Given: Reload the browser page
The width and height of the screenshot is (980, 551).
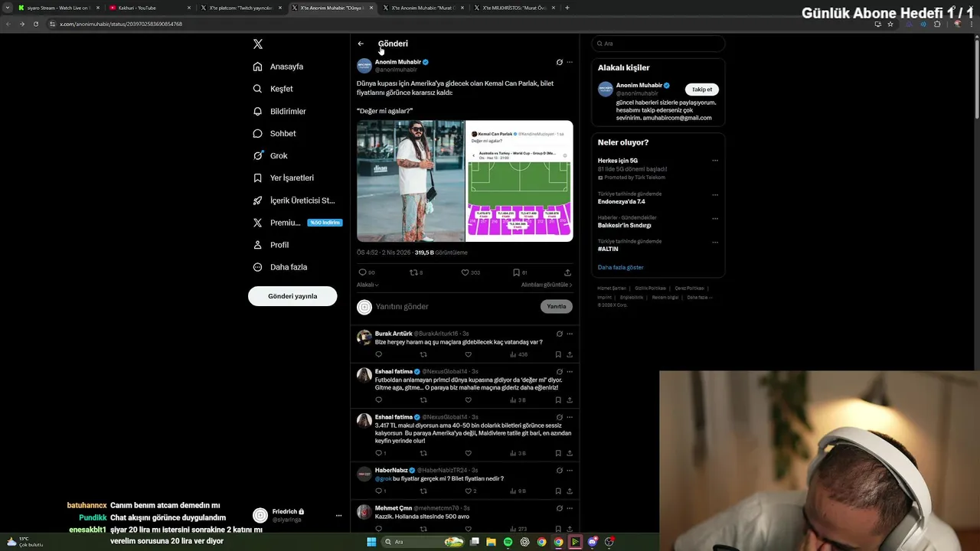Looking at the screenshot, I should [35, 24].
